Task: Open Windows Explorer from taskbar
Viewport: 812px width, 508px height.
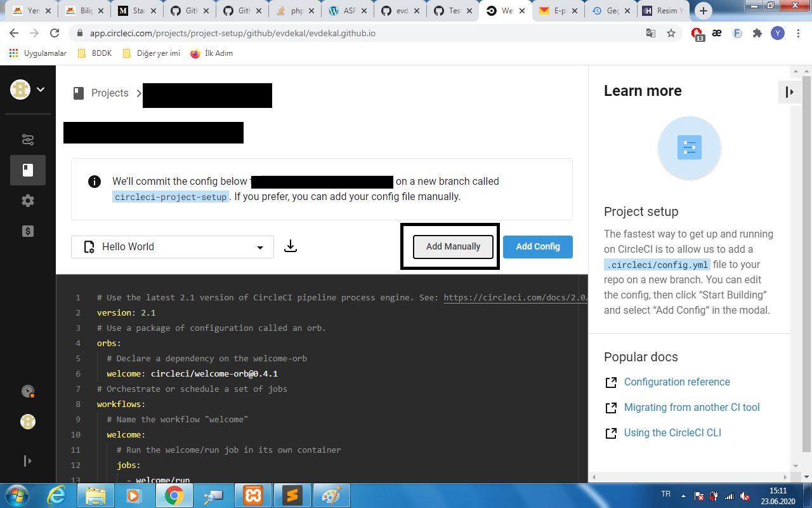Action: click(96, 495)
